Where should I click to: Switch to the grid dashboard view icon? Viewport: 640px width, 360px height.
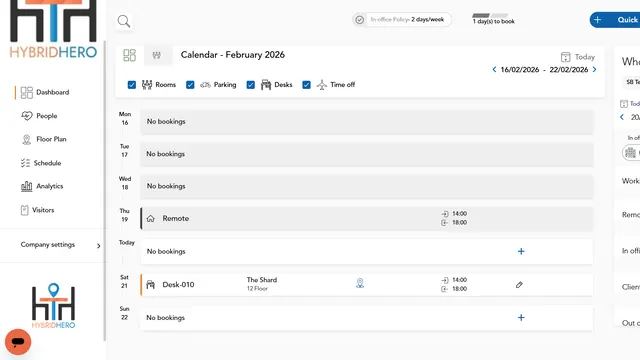tap(129, 55)
